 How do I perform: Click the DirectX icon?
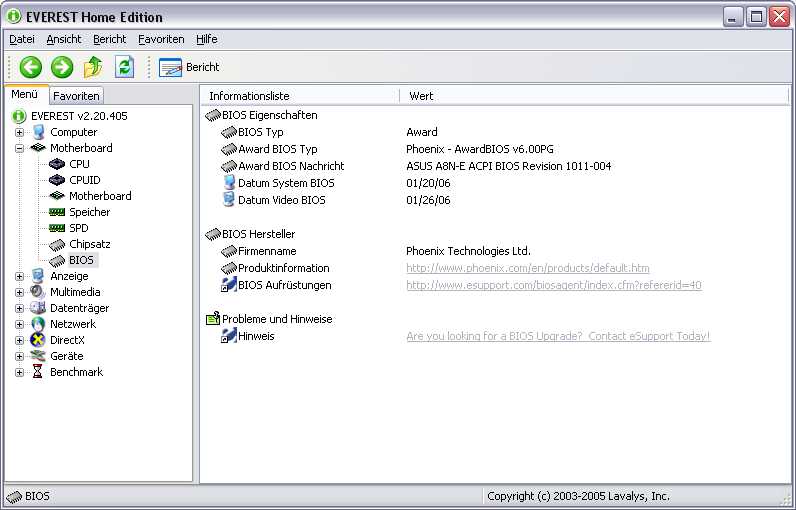[38, 340]
